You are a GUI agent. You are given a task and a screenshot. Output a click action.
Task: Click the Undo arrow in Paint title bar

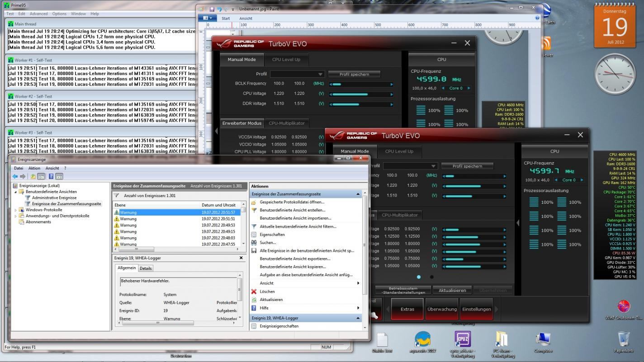tap(219, 9)
